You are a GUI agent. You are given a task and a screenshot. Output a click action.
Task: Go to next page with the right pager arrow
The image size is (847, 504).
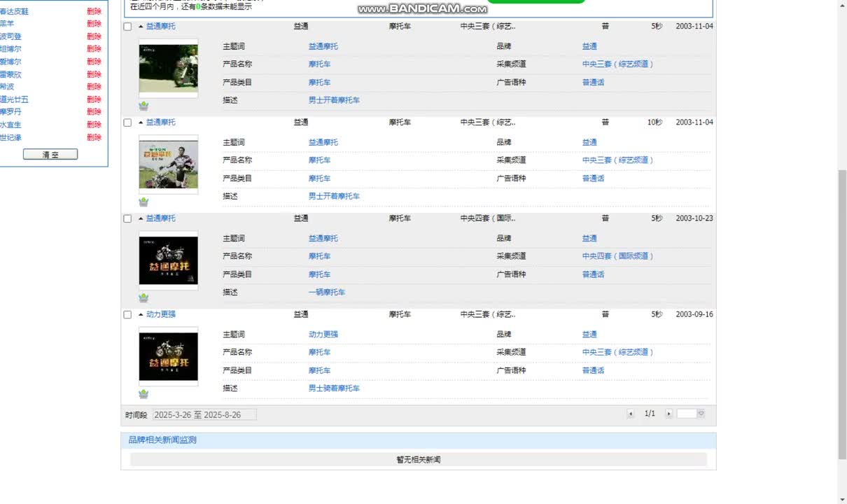click(x=668, y=414)
